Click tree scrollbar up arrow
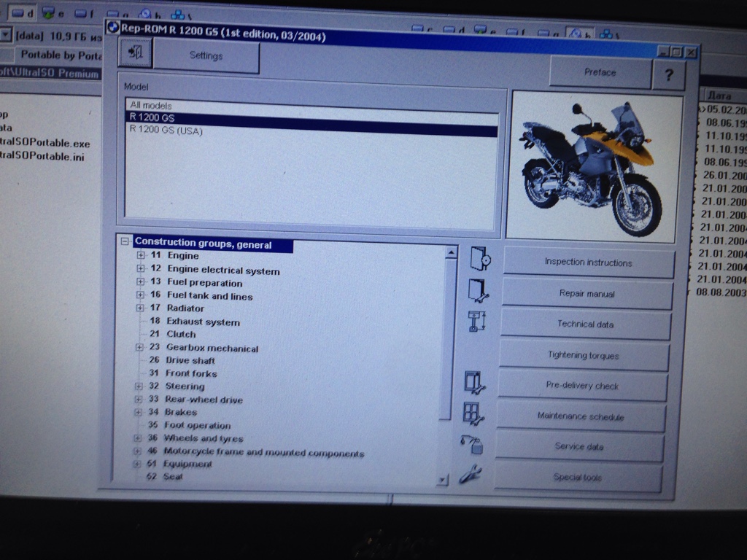The height and width of the screenshot is (560, 747). tap(451, 252)
